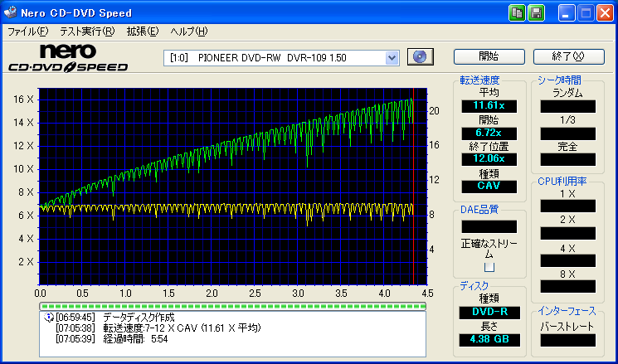
Task: Open the PIONEER DVD-RW drive dropdown
Action: pos(392,58)
